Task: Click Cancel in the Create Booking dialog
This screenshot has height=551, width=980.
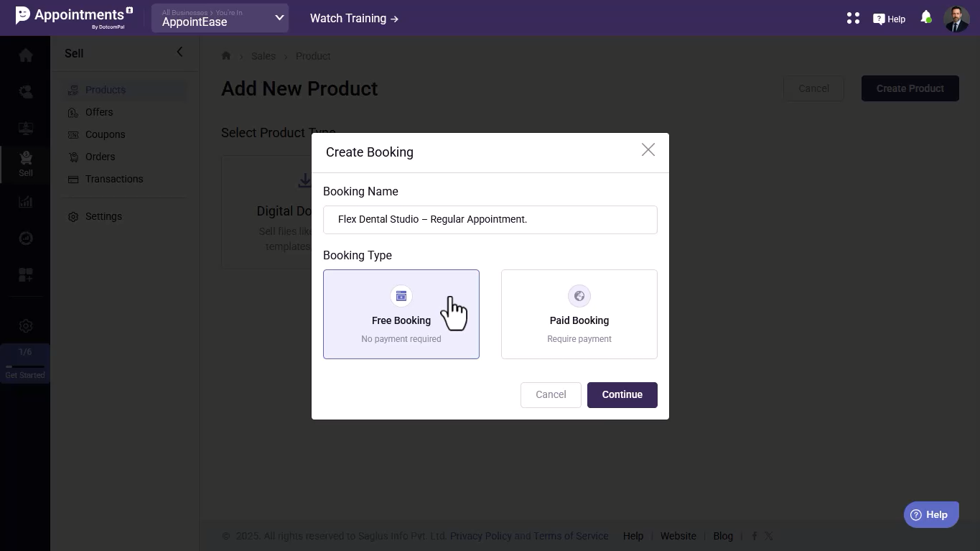Action: pos(551,394)
